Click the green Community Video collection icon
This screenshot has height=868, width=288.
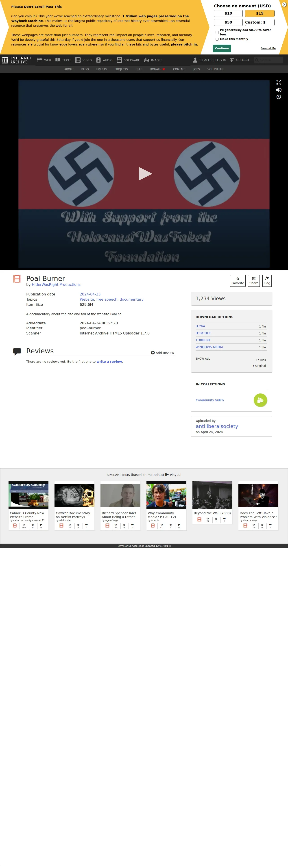click(x=260, y=400)
